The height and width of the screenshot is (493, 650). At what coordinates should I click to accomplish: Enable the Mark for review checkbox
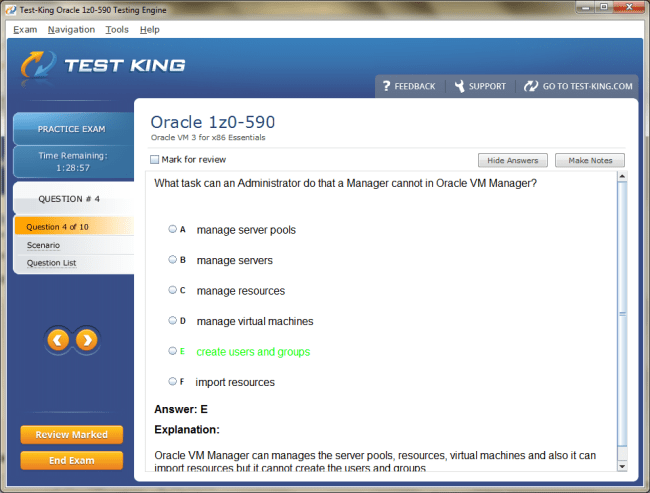pos(154,160)
